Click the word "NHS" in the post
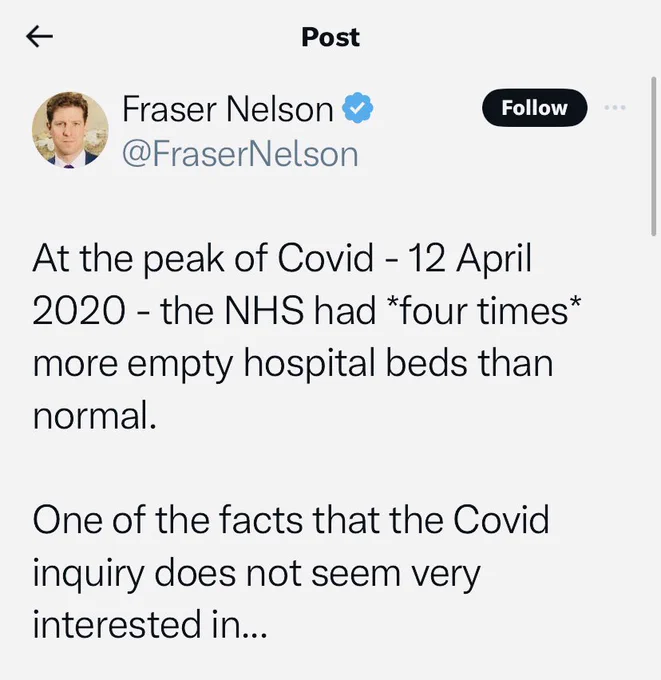The image size is (661, 680). pyautogui.click(x=264, y=311)
